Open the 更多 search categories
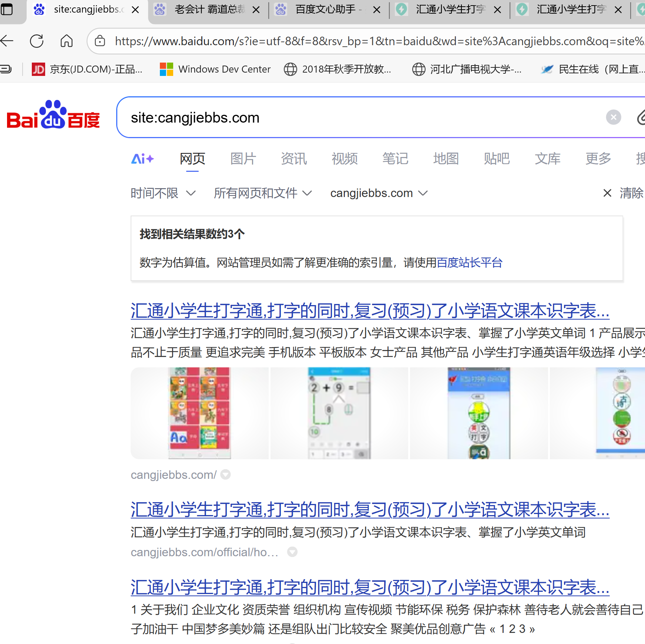Viewport: 645px width, 644px height. click(x=598, y=159)
